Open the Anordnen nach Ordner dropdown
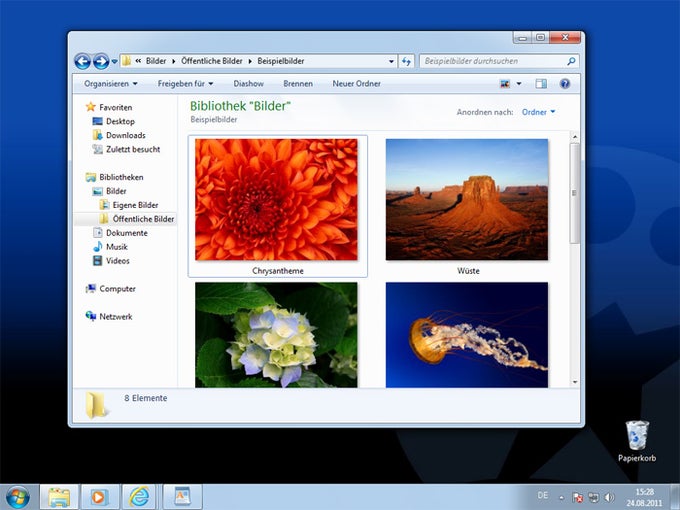Viewport: 680px width, 510px height. tap(538, 112)
